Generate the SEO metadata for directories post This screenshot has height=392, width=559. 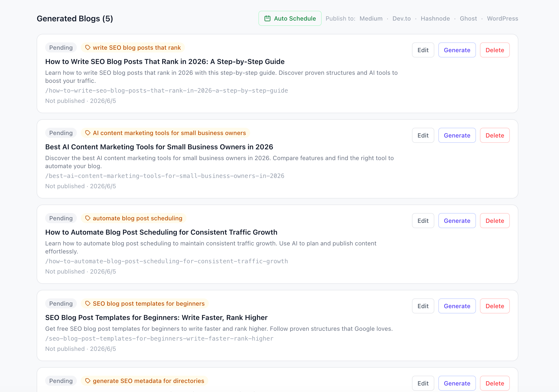tap(457, 383)
